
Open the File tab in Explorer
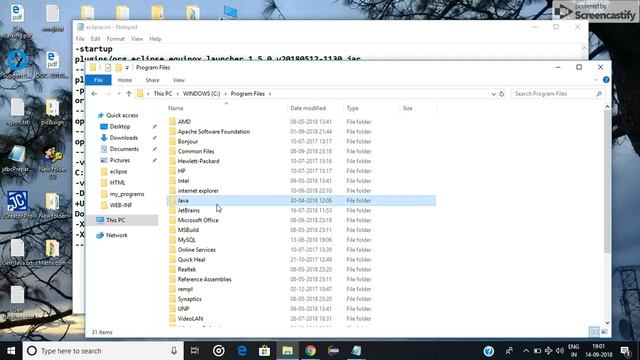(x=98, y=80)
